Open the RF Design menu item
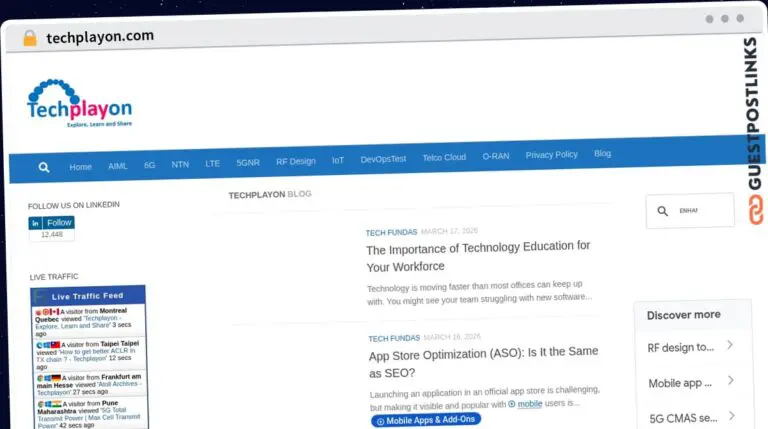768x429 pixels. pos(296,161)
